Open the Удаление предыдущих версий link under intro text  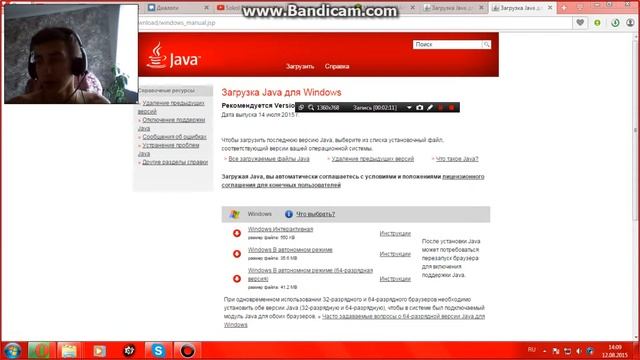coord(373,159)
